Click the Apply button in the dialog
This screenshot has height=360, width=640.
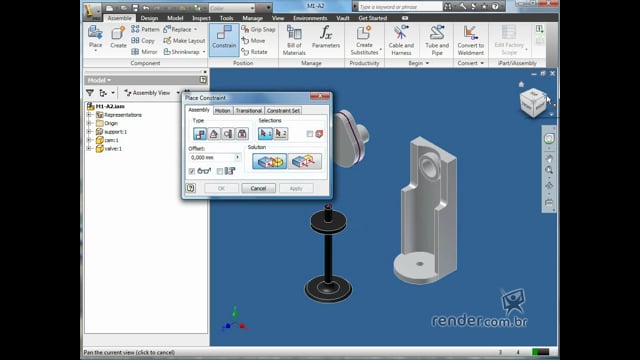pos(296,188)
